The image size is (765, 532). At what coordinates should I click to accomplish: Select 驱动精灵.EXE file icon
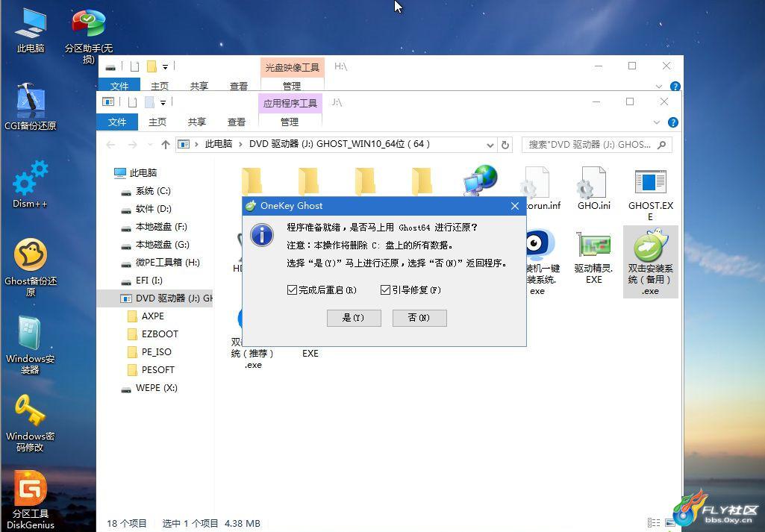[594, 257]
